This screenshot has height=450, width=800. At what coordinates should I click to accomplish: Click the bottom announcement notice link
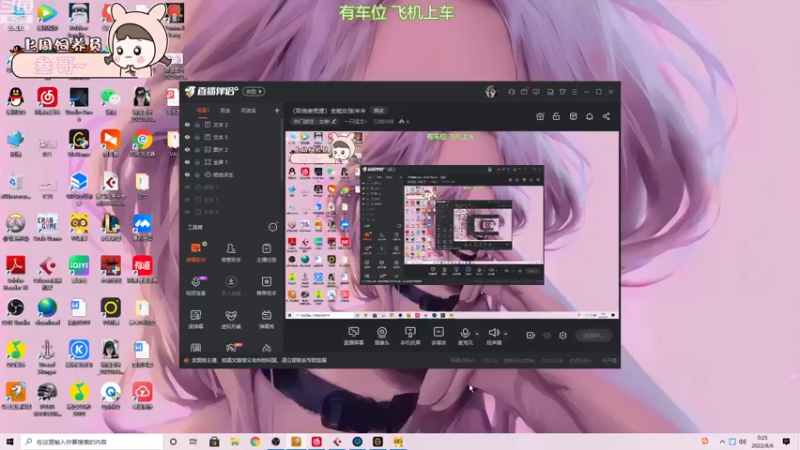click(x=259, y=360)
